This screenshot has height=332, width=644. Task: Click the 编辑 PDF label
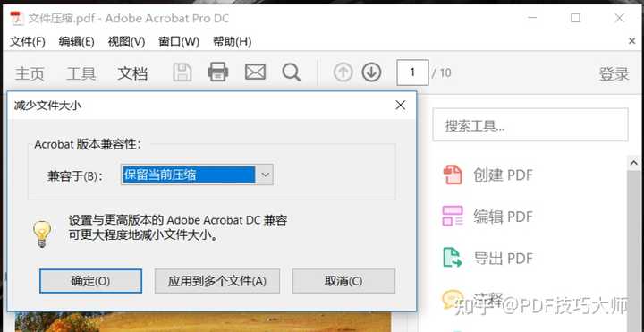click(503, 217)
